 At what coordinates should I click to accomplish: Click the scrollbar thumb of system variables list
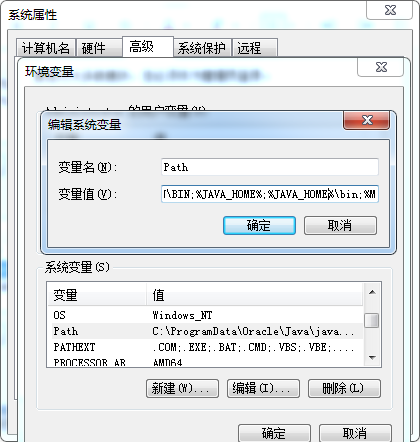tap(372, 321)
